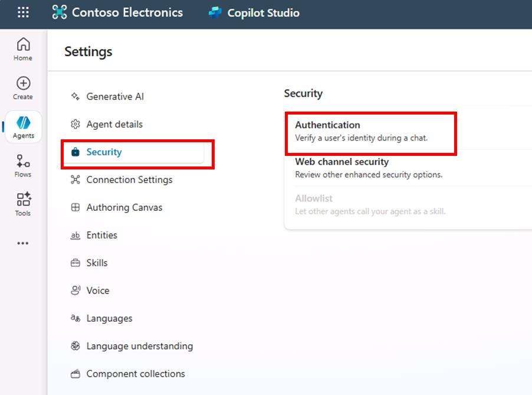Open Flows from the sidebar
This screenshot has height=395, width=532.
coord(23,166)
